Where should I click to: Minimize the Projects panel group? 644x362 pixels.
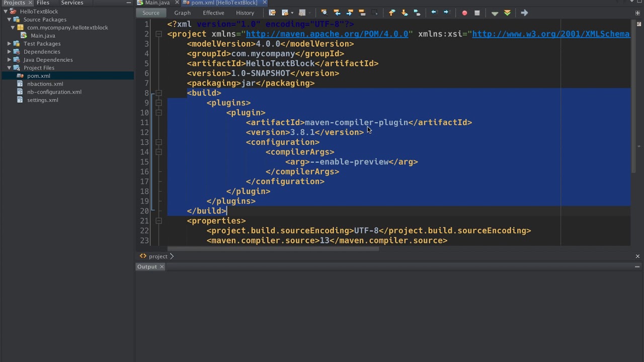[129, 3]
